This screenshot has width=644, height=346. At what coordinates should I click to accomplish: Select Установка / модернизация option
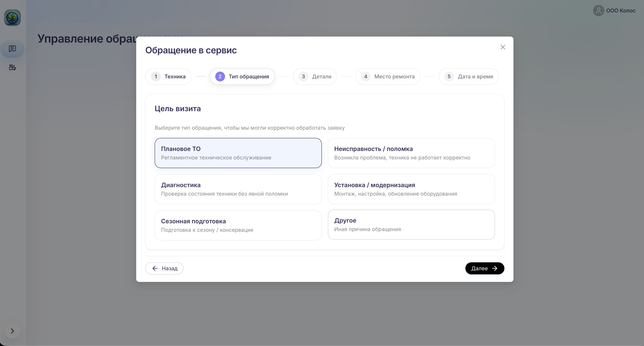[411, 189]
